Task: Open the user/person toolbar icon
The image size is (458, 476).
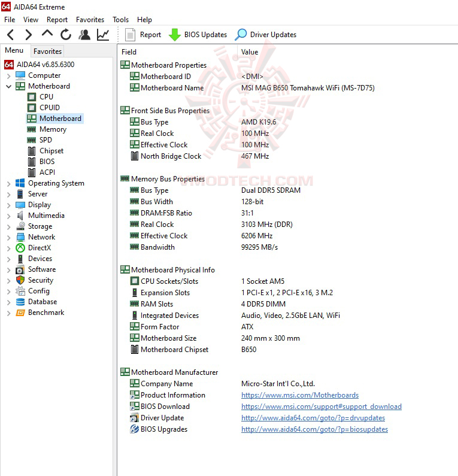Action: (84, 35)
